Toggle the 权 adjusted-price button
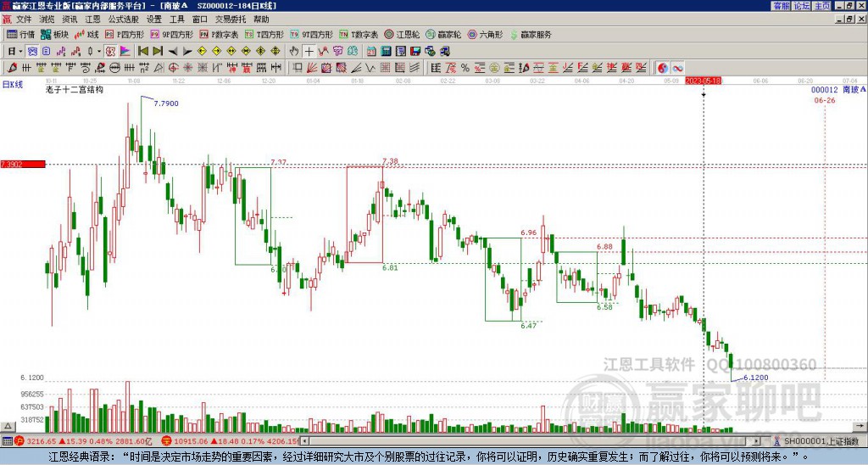 [x=110, y=51]
